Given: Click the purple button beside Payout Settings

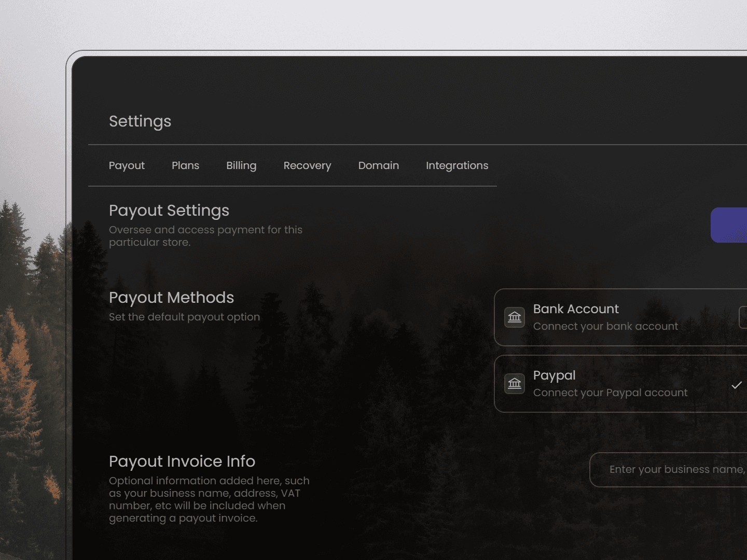Looking at the screenshot, I should click(729, 225).
